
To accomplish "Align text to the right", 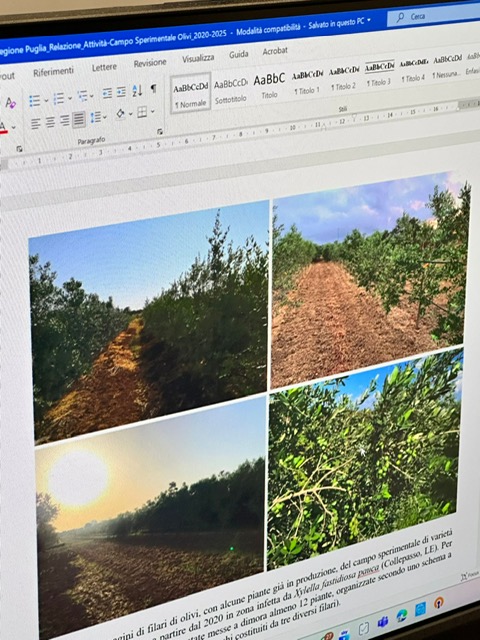I will [x=64, y=121].
